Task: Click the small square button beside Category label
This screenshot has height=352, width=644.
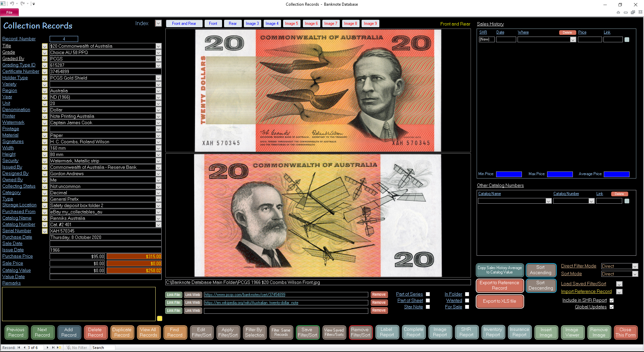Action: coord(45,193)
